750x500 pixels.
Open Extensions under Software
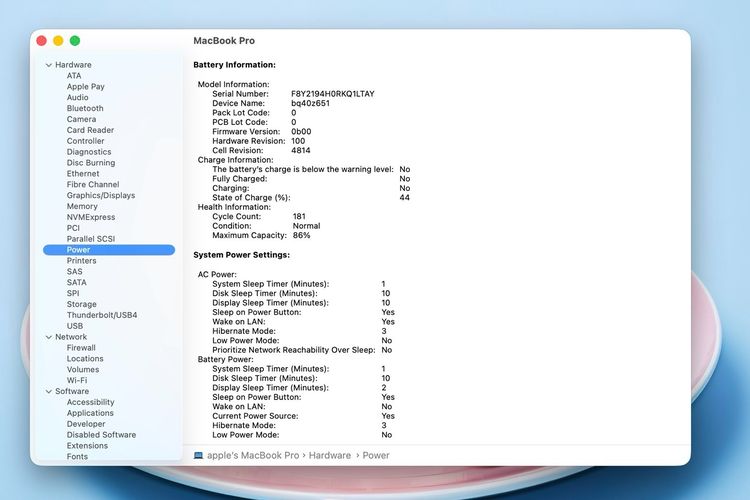tap(88, 446)
